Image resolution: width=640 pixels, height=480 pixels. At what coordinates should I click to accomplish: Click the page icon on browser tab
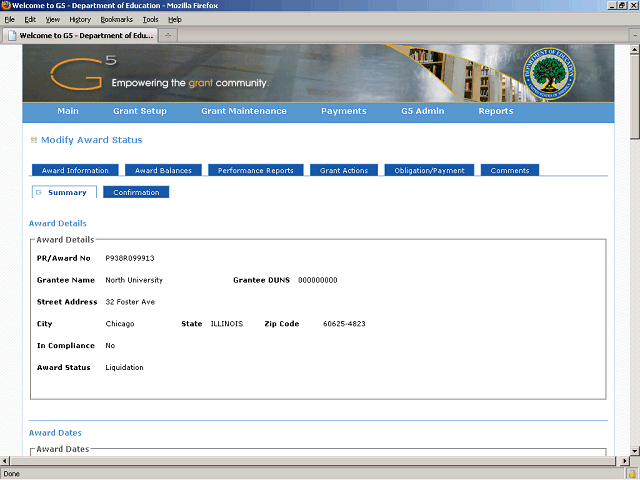pos(12,36)
